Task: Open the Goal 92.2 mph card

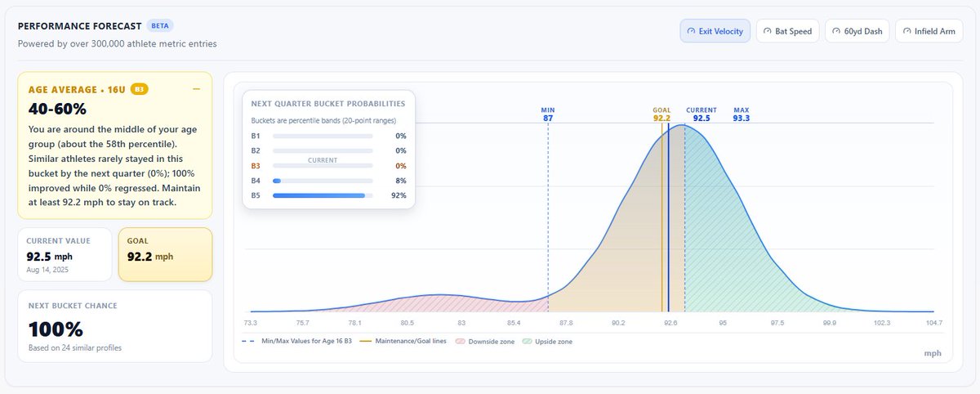Action: (165, 254)
